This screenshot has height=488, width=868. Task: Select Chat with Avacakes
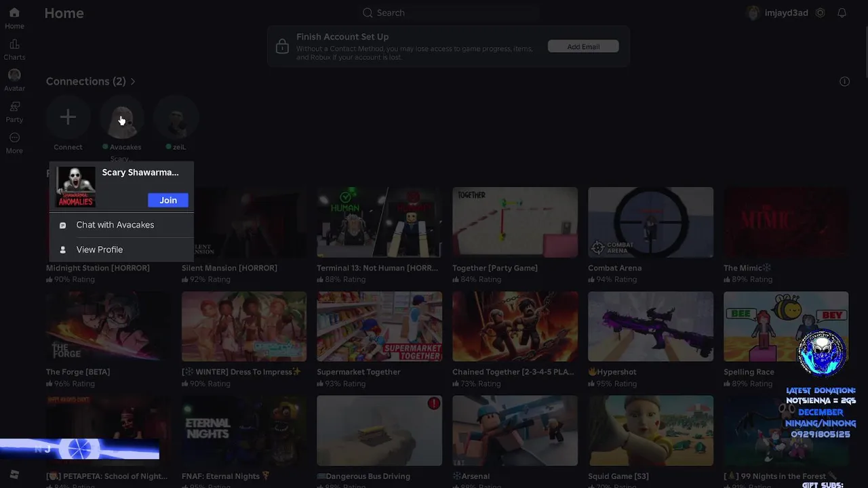point(121,225)
